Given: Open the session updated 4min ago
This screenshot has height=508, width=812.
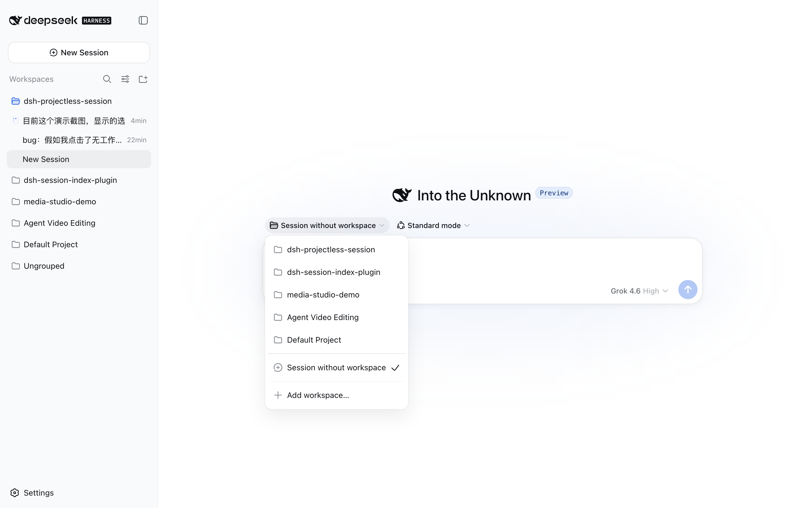Looking at the screenshot, I should click(x=79, y=121).
